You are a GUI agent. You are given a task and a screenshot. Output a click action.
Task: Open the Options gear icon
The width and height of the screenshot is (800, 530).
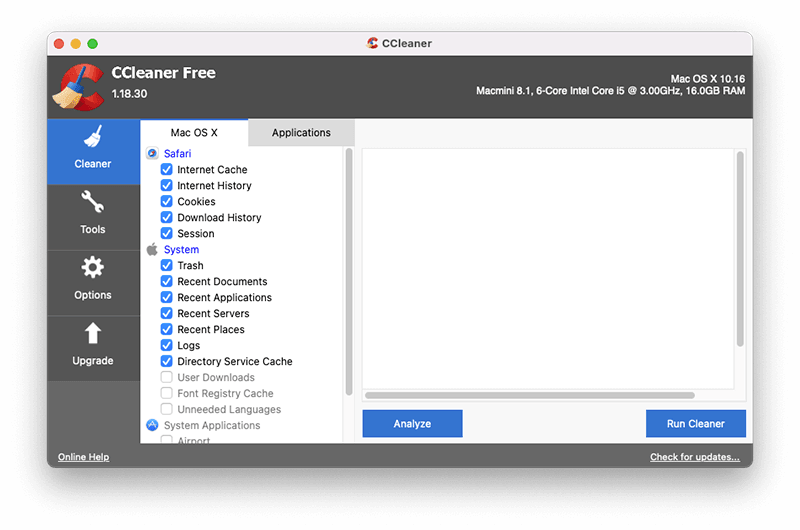pyautogui.click(x=93, y=267)
